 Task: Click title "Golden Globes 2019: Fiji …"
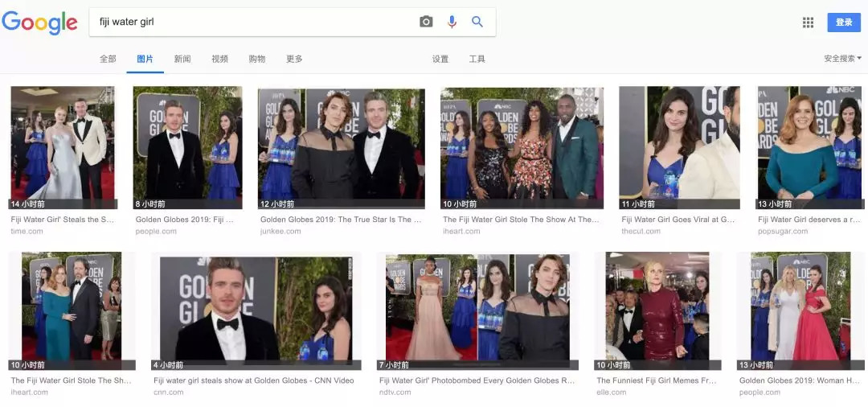pos(185,220)
